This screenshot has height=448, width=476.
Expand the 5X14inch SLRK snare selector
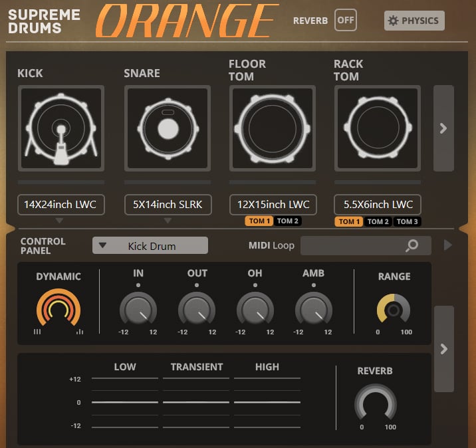168,205
